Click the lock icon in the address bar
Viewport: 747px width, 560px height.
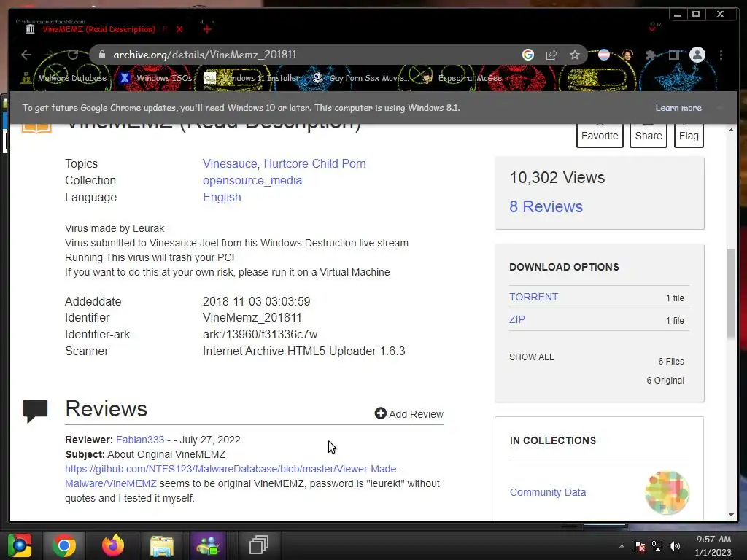click(101, 55)
